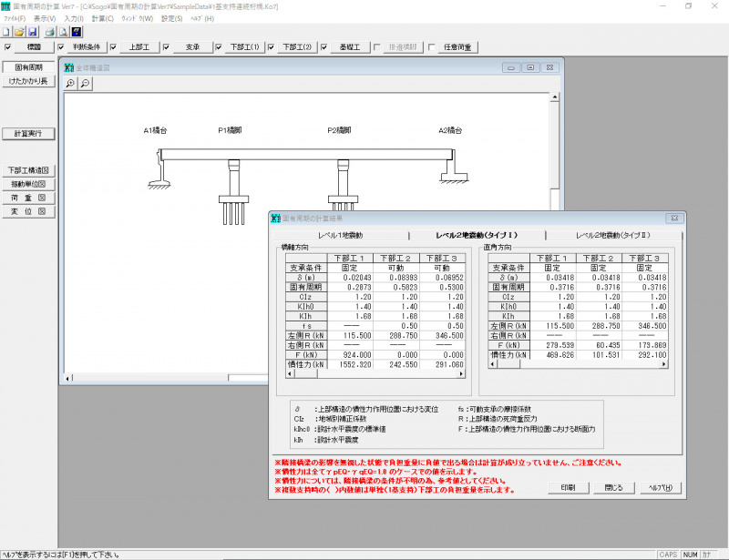Viewport: 729px width, 560px height.
Task: Show the 下部工構造図 diagram
Action: [28, 170]
